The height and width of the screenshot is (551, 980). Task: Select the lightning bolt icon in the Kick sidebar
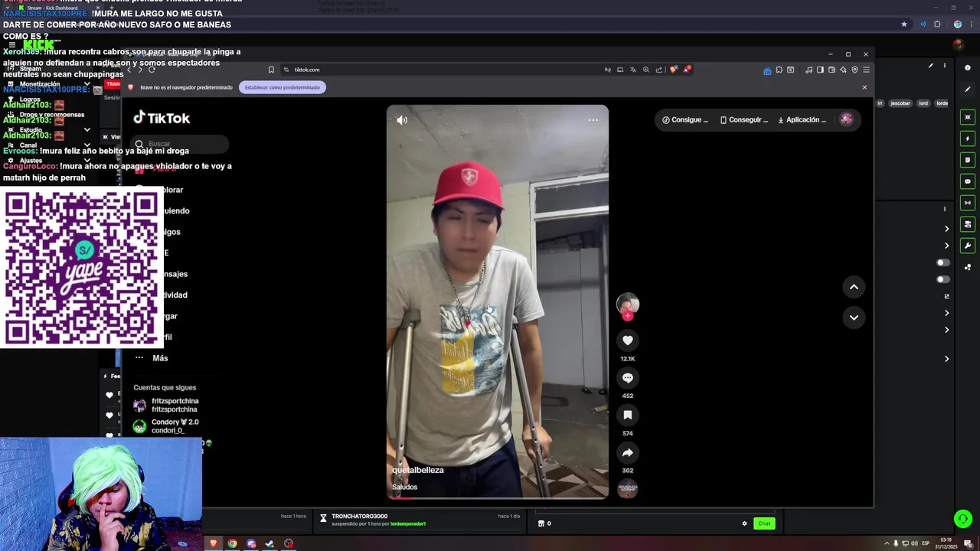(968, 139)
